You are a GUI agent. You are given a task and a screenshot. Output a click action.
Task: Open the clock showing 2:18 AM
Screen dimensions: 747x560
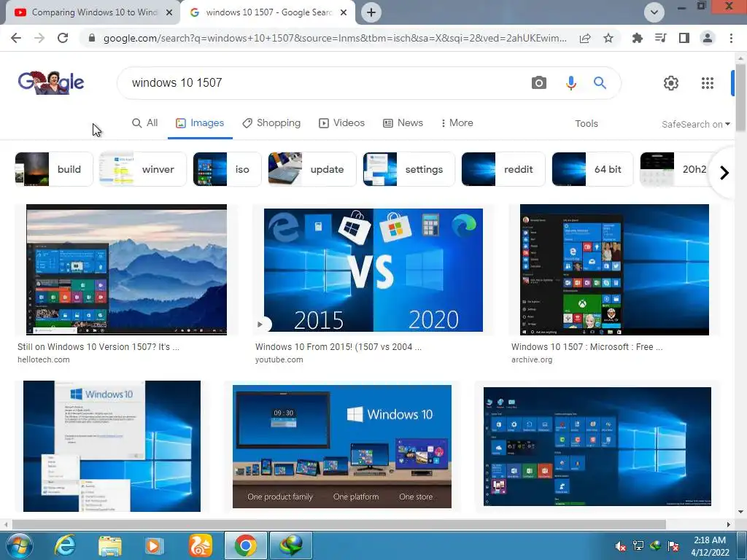click(x=710, y=546)
